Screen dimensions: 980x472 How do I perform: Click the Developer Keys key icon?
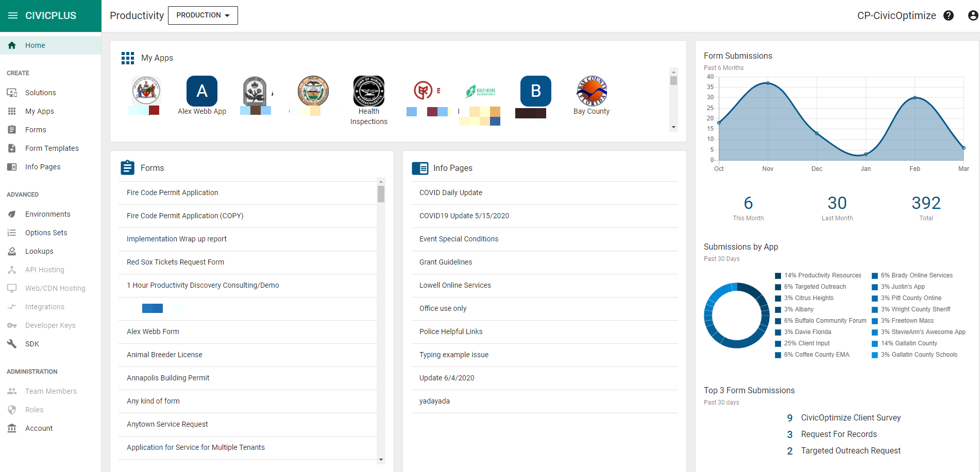click(x=12, y=325)
